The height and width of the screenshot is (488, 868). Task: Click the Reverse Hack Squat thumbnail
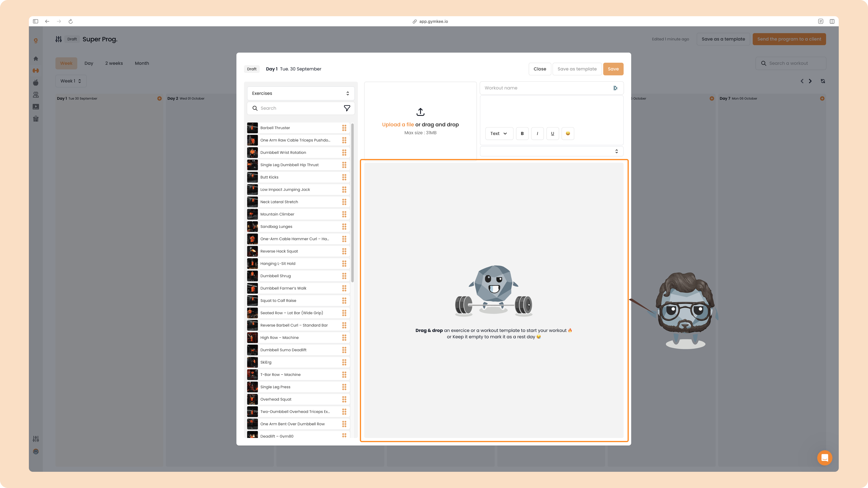pos(252,251)
